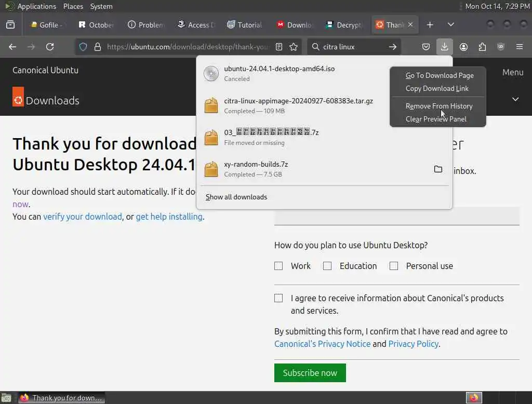Click the search magnifier icon
This screenshot has height=404, width=532.
pos(315,47)
